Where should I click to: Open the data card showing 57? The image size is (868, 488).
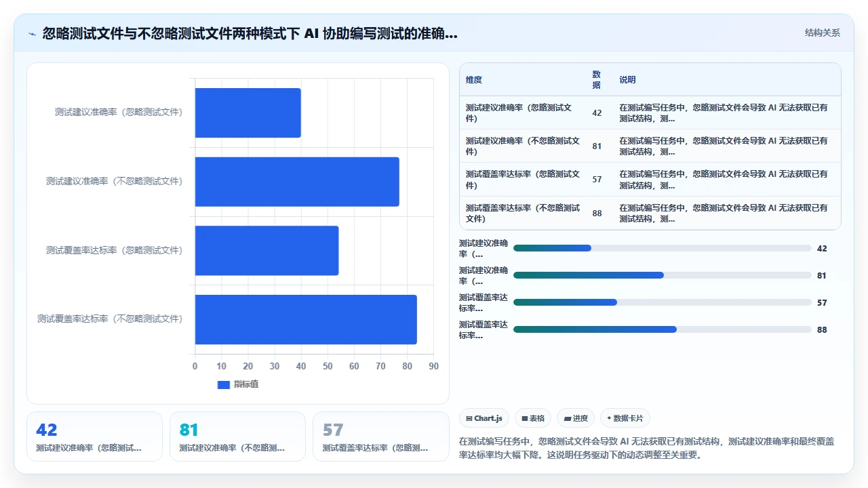[x=380, y=436]
